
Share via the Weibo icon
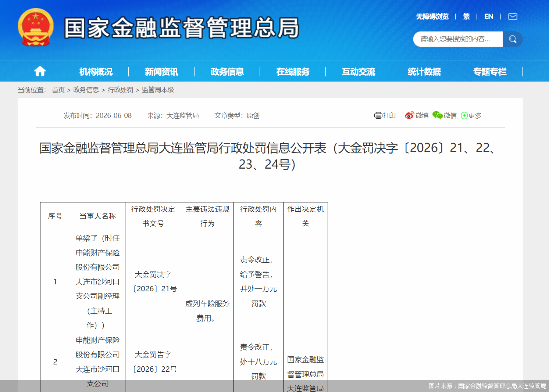tap(409, 115)
